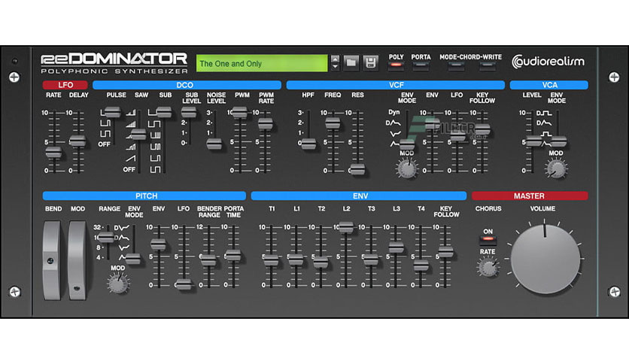The height and width of the screenshot is (364, 629).
Task: Click the PITCH section MOD knob
Action: (x=117, y=284)
